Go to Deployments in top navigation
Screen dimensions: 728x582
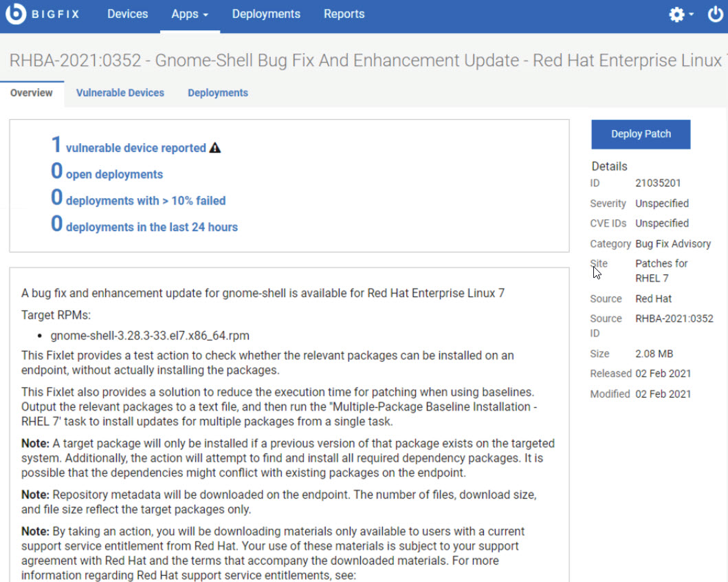tap(266, 14)
